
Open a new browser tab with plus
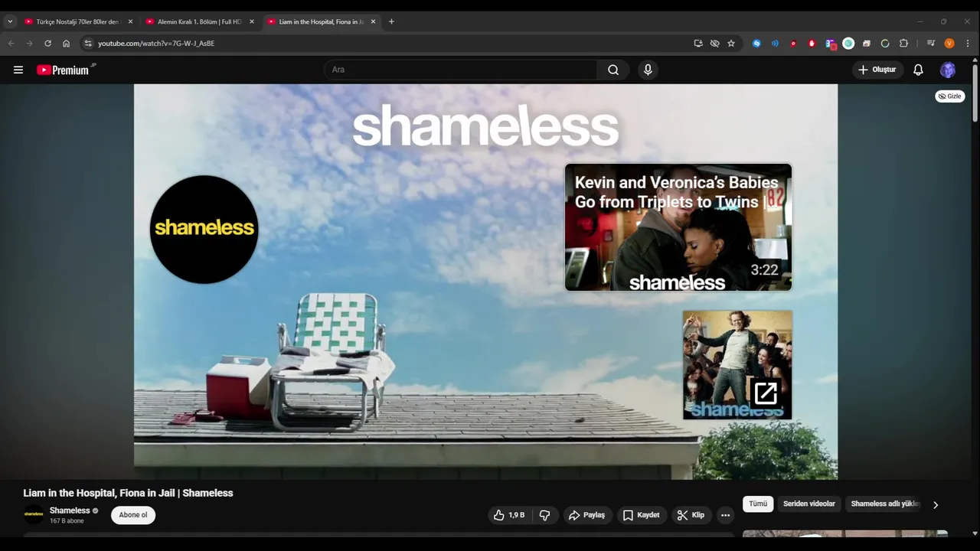(x=391, y=21)
